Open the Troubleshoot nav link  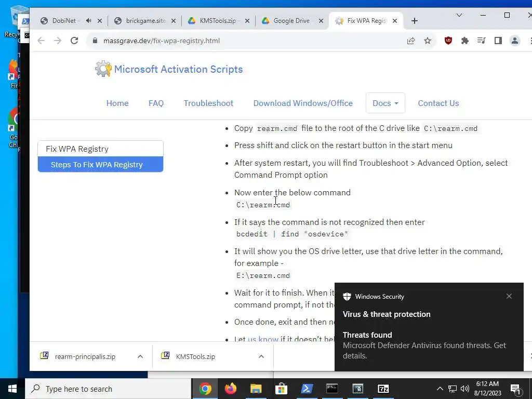click(208, 103)
